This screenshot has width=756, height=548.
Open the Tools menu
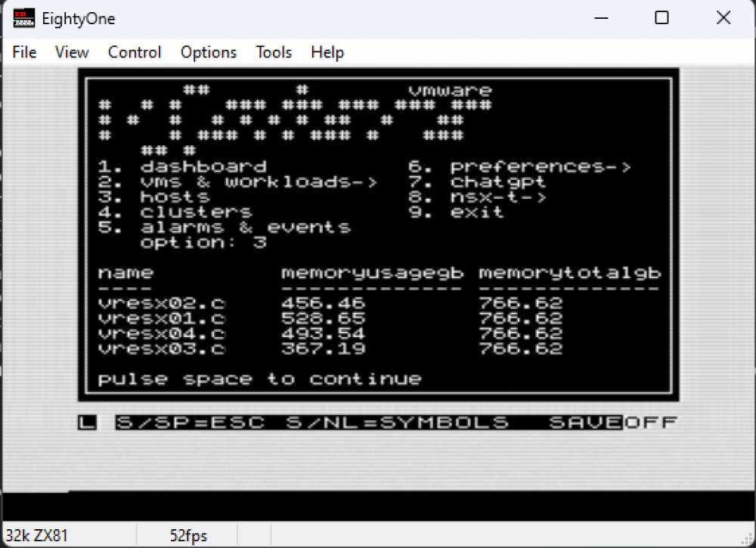(x=274, y=52)
